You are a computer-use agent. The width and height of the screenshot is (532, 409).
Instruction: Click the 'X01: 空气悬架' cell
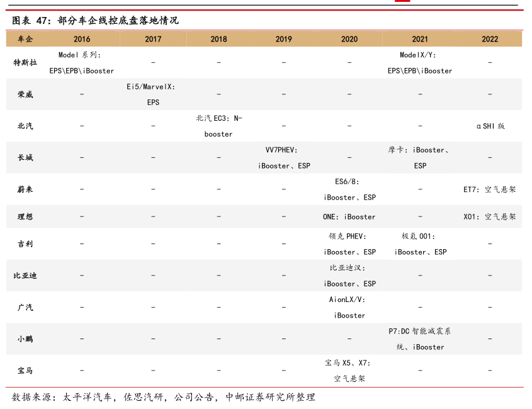[490, 217]
